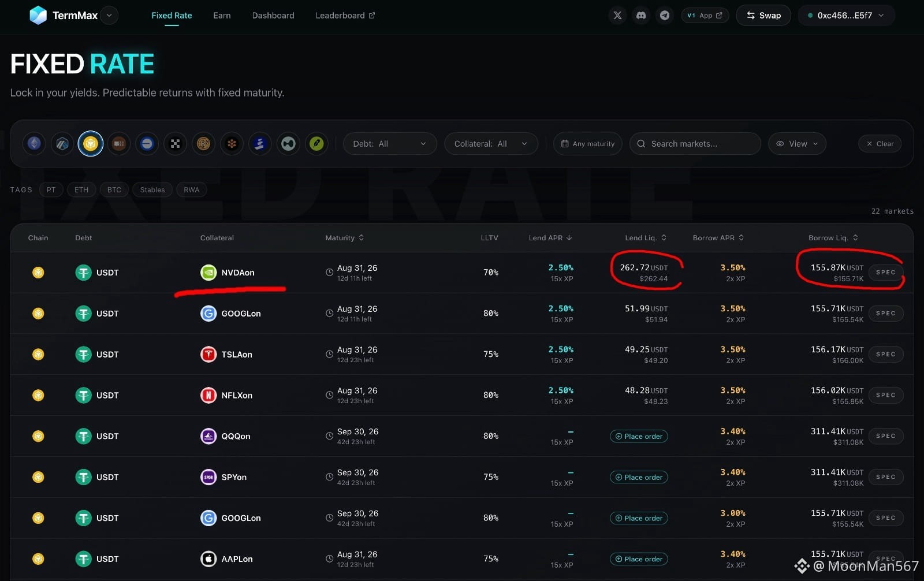
Task: Select the brown chain filter icon
Action: tap(119, 144)
